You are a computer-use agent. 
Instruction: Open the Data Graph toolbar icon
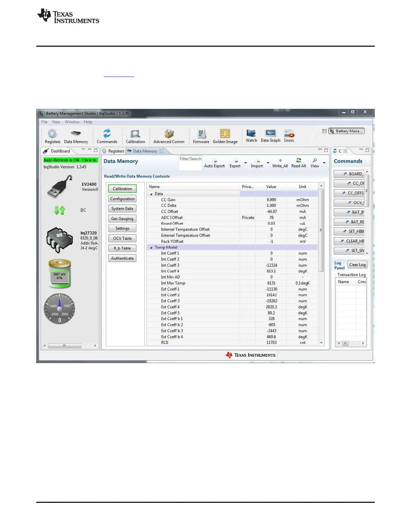pos(270,133)
